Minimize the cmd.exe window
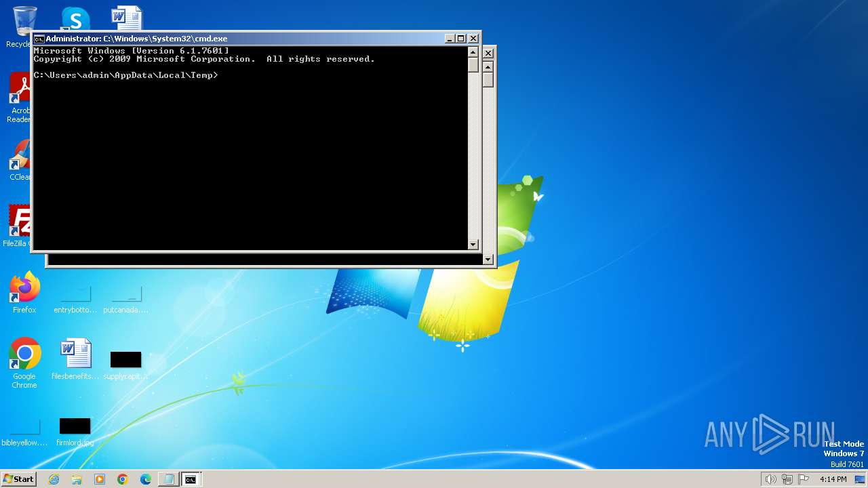Viewport: 868px width, 488px height. pos(450,39)
